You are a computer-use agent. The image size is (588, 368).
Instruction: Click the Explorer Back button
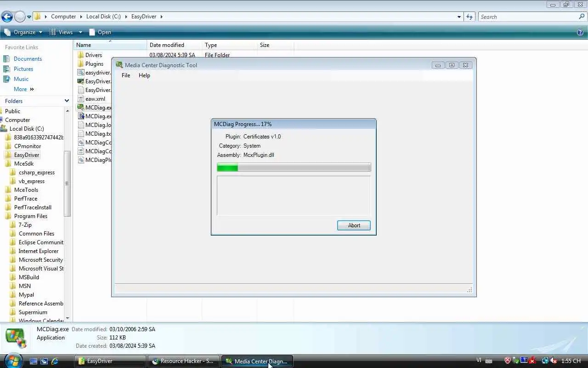pyautogui.click(x=7, y=17)
